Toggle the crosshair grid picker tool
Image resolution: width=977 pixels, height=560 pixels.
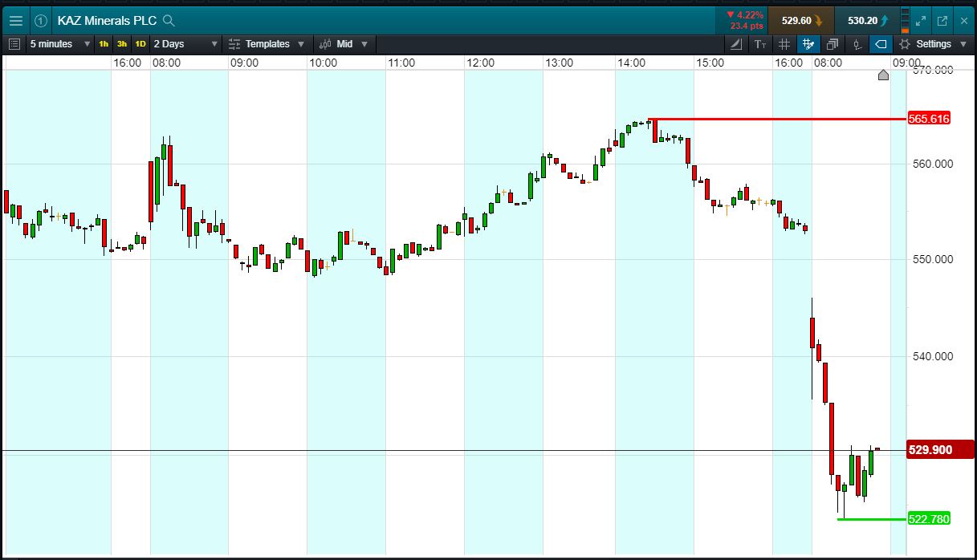point(808,44)
